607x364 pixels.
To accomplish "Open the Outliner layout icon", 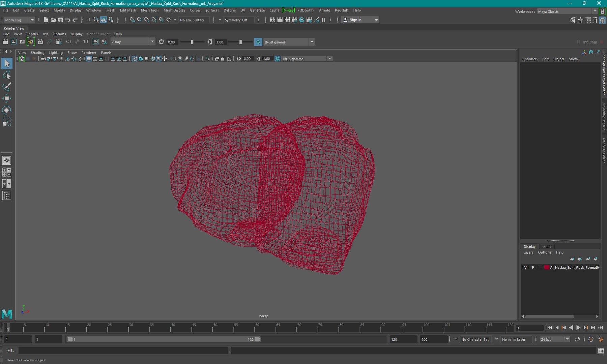I will [7, 195].
